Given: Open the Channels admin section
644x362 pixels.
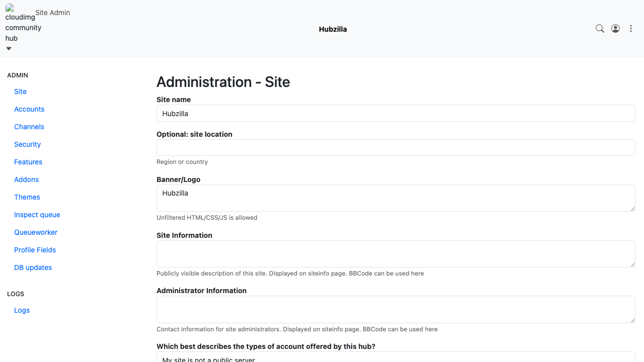Looking at the screenshot, I should (x=29, y=127).
